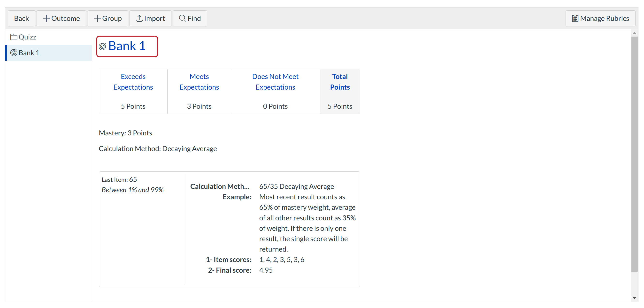Click the Does Not Meet Expectations cell
The height and width of the screenshot is (308, 644).
point(275,92)
